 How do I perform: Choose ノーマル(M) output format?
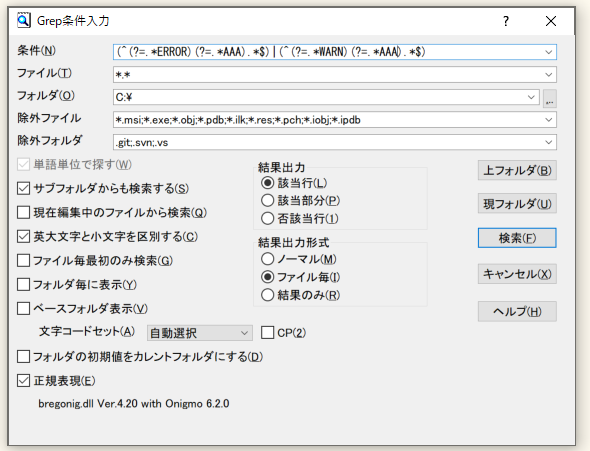click(267, 259)
